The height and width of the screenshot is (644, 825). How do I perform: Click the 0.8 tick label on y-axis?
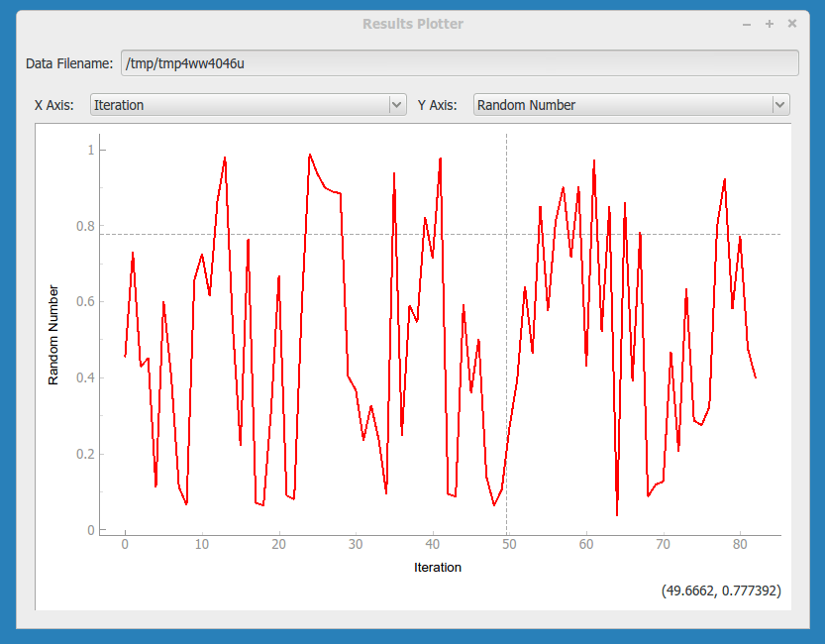(83, 225)
